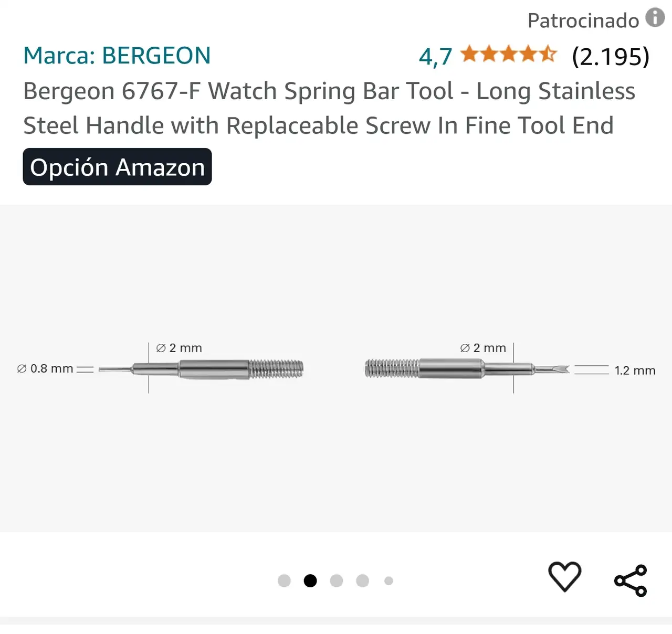
Task: Add the item to wishlist with heart icon
Action: pyautogui.click(x=564, y=577)
